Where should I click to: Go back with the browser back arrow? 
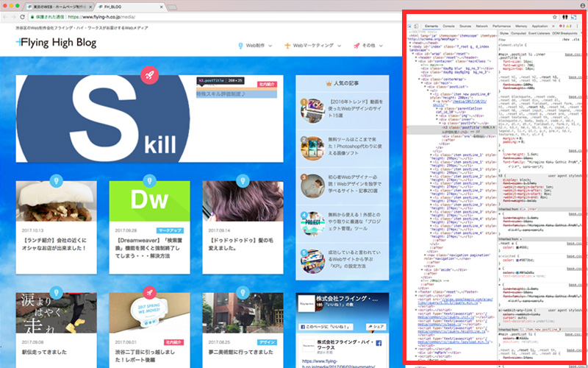5,17
